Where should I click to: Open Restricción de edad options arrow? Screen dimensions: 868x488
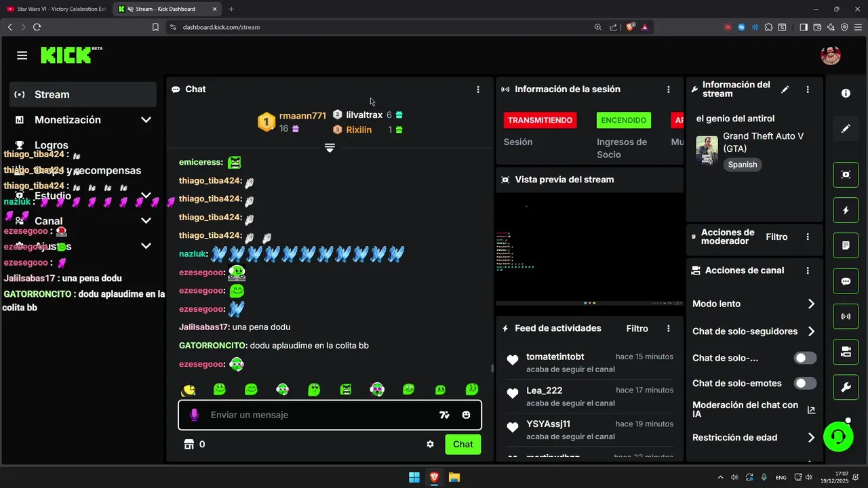[811, 438]
